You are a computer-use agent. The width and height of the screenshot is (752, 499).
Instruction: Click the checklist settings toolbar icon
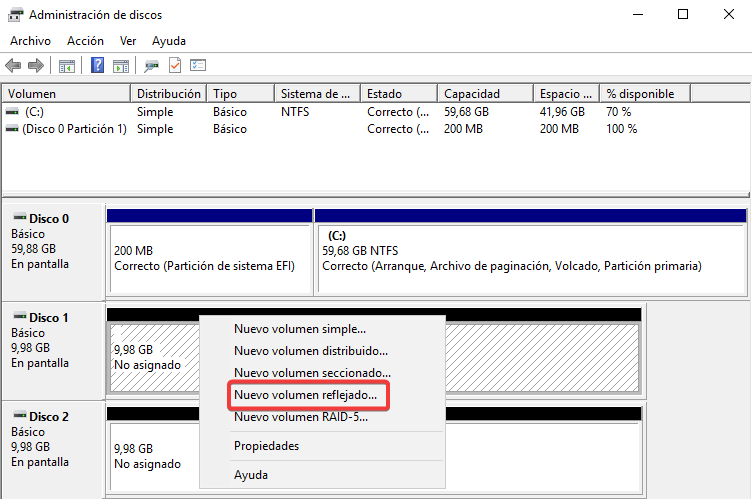pyautogui.click(x=198, y=66)
